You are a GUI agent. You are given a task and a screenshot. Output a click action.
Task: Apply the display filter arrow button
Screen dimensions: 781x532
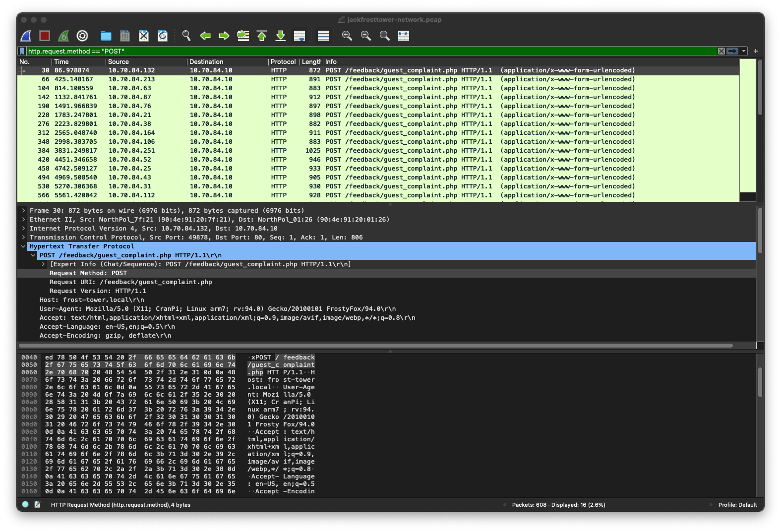pyautogui.click(x=732, y=51)
